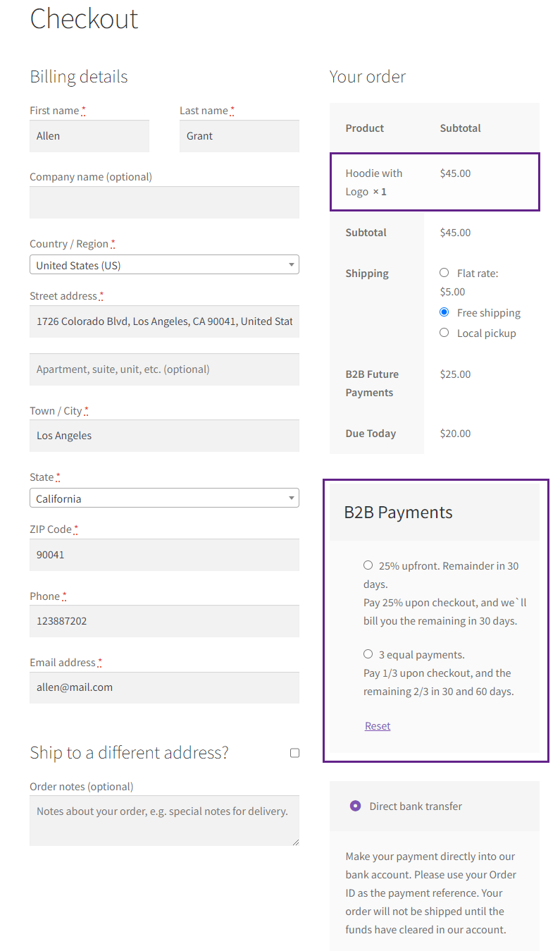Click into the empty Company name field

(164, 202)
